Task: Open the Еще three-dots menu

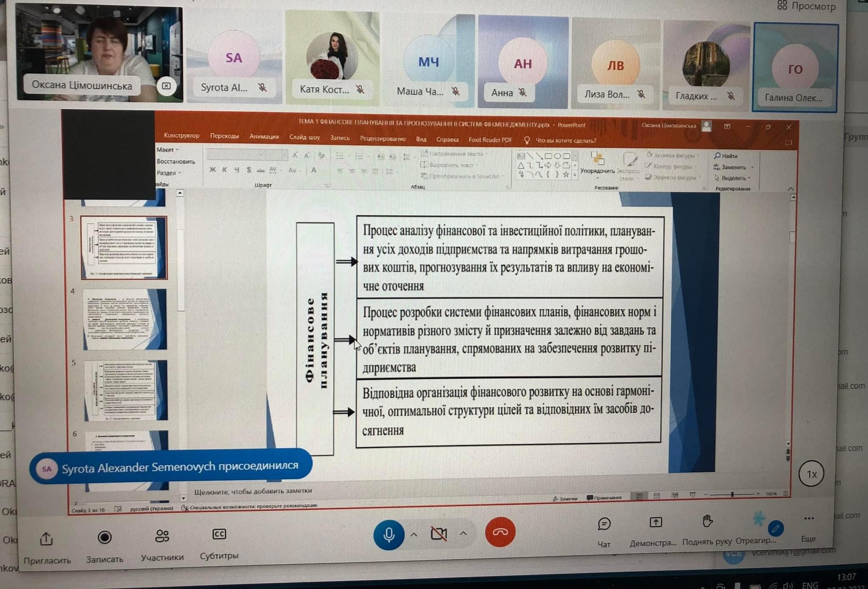Action: [809, 519]
